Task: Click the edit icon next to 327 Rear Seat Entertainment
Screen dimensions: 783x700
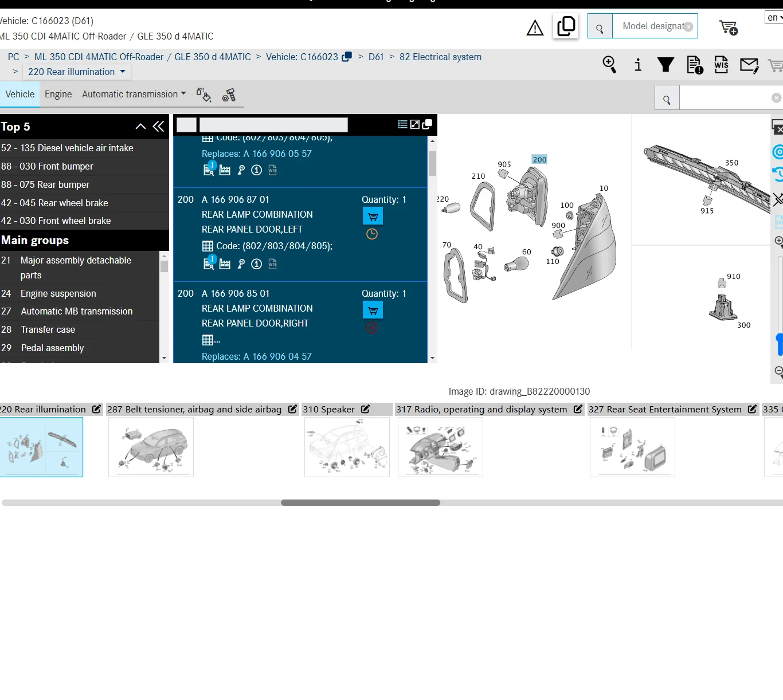Action: (752, 409)
